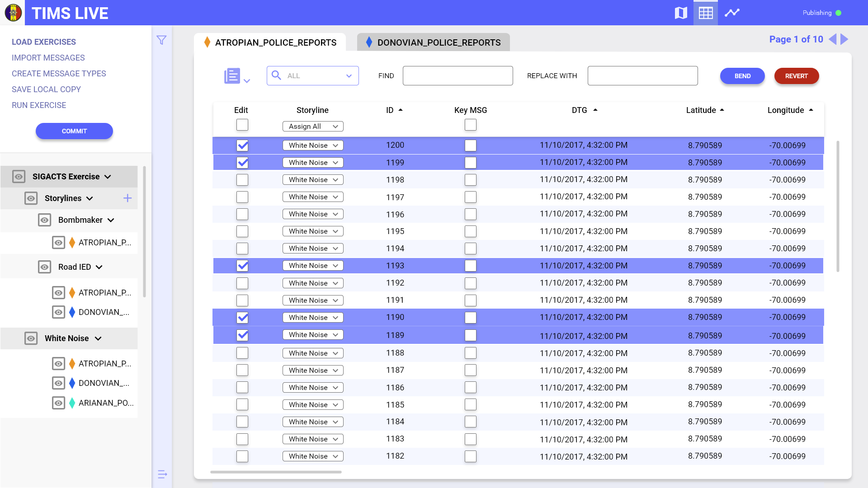Click the filter funnel icon

point(161,40)
